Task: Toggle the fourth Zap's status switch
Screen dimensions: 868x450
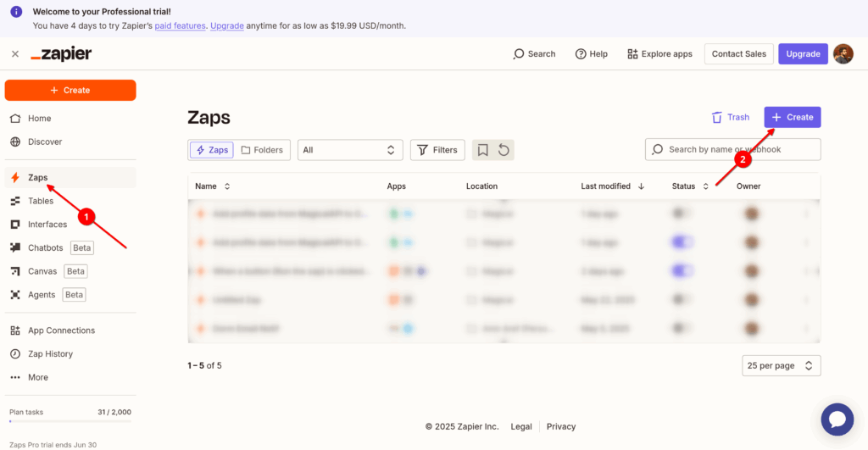Action: pos(682,299)
